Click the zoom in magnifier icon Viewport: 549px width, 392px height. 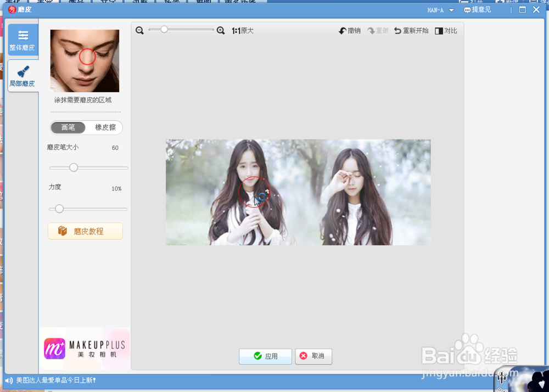pos(221,30)
